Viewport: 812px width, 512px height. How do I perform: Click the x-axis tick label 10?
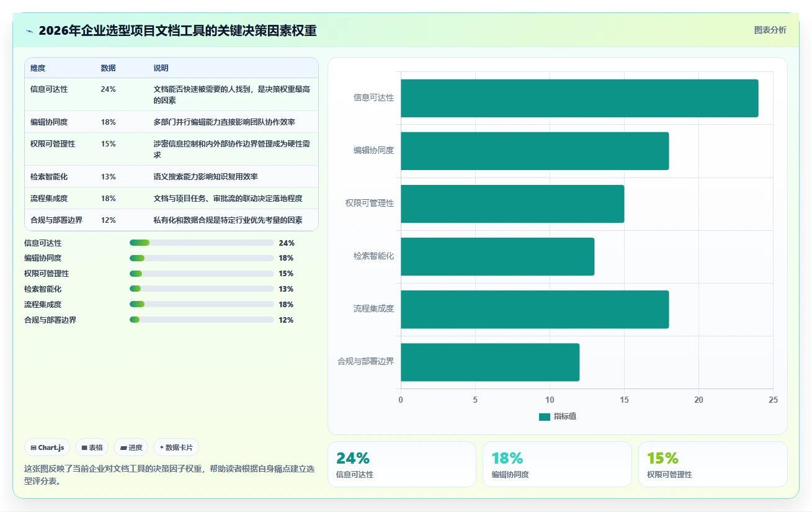pos(550,400)
